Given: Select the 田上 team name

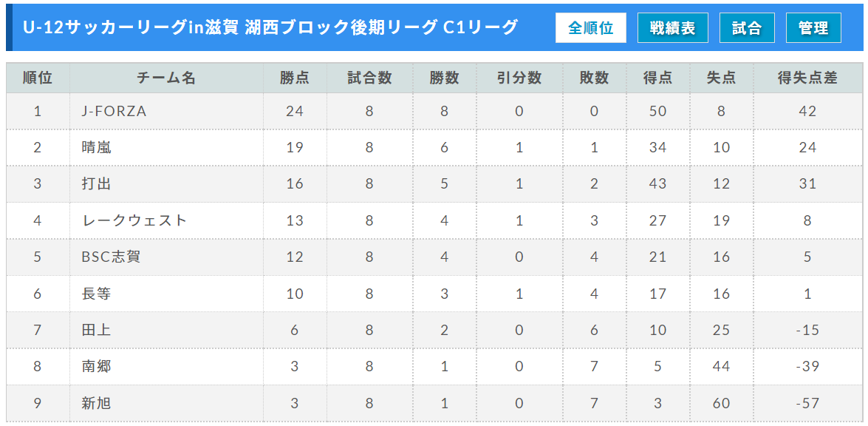Looking at the screenshot, I should tap(97, 330).
